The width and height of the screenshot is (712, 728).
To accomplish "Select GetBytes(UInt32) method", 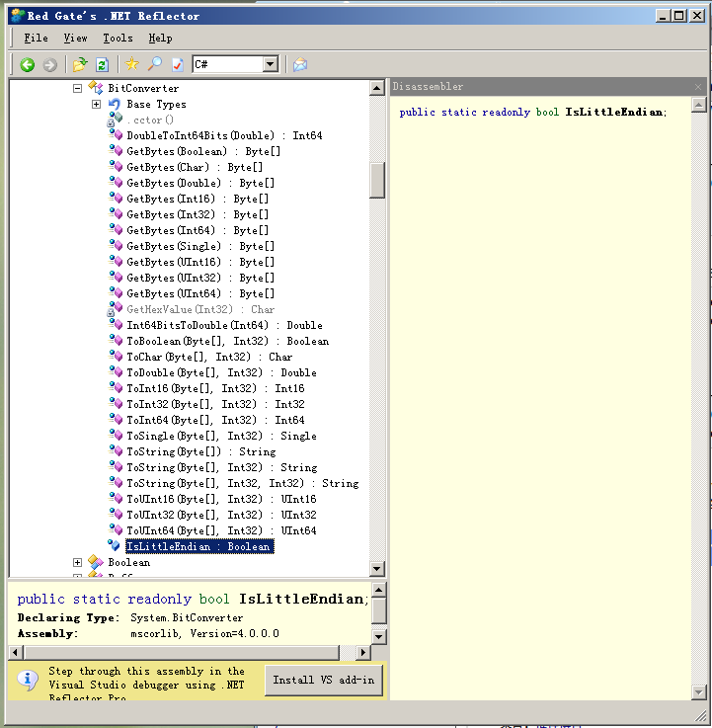I will [200, 278].
